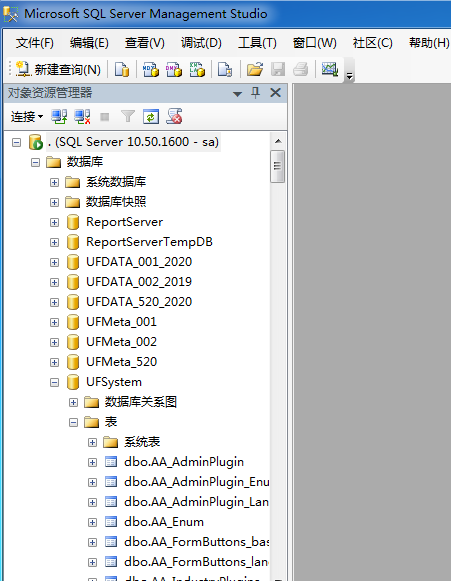Viewport: 451px width, 581px height.
Task: Click the Stop square icon
Action: 105,117
